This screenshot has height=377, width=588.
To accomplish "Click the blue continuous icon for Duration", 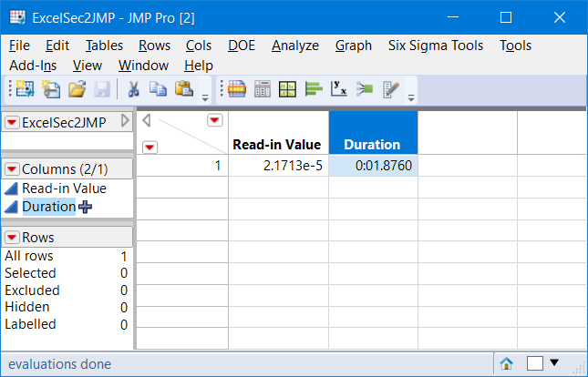I will (x=11, y=207).
